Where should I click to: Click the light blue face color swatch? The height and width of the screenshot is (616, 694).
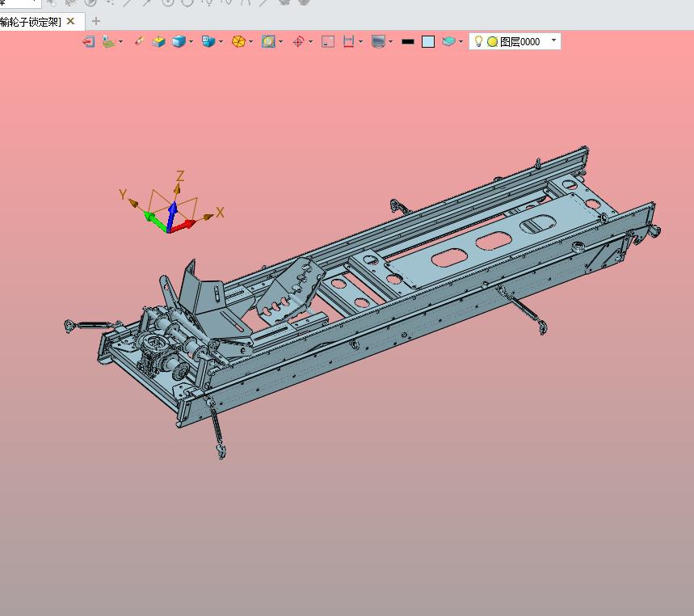point(428,41)
